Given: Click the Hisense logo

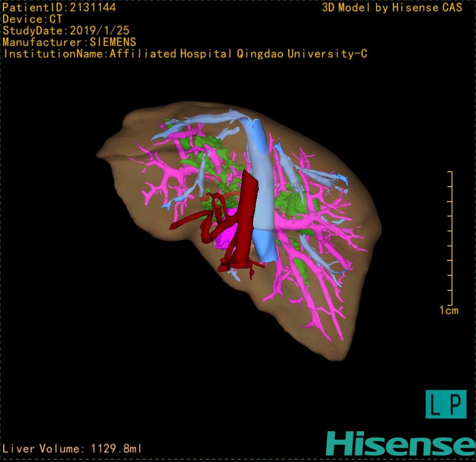Looking at the screenshot, I should point(400,443).
